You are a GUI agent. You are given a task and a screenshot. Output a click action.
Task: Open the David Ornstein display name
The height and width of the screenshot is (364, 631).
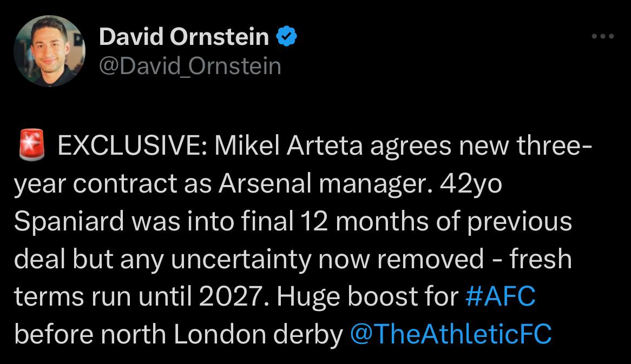point(184,37)
